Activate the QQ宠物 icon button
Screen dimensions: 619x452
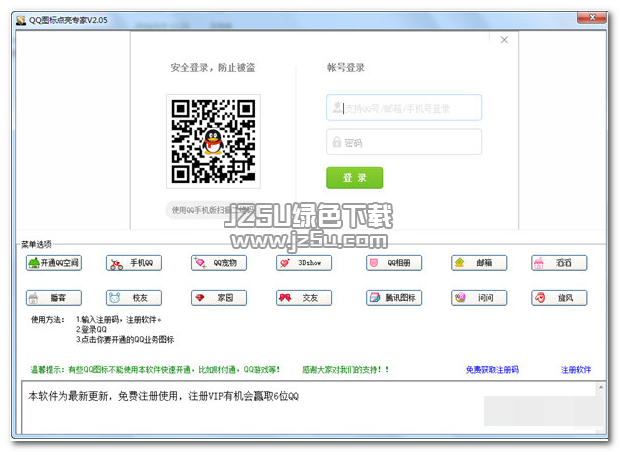(x=219, y=263)
